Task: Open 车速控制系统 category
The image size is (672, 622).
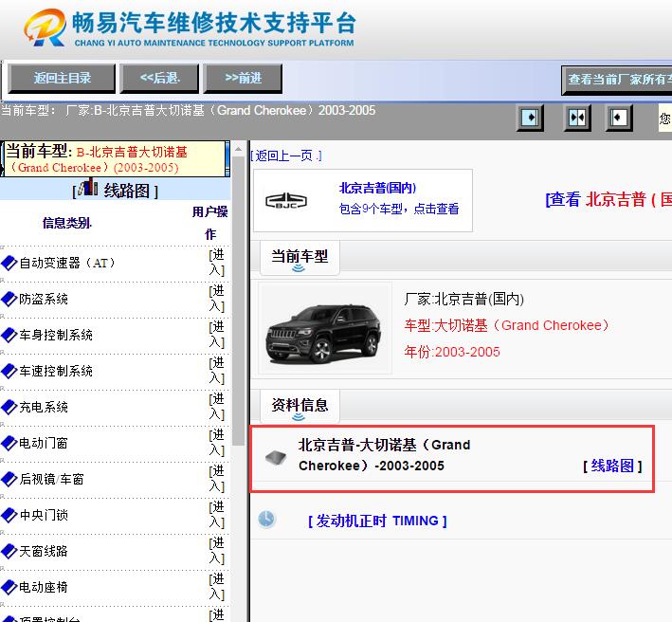Action: 56,371
